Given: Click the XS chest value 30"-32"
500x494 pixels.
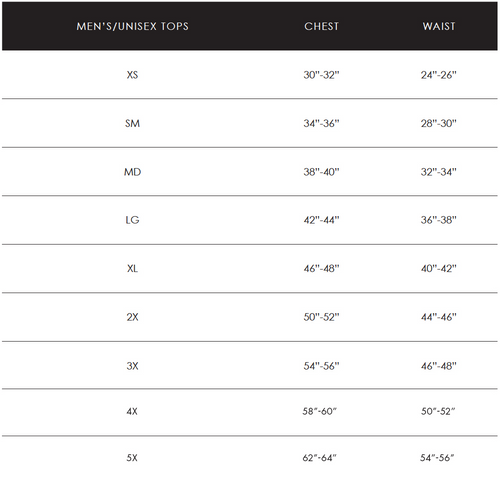Looking at the screenshot, I should 321,75.
